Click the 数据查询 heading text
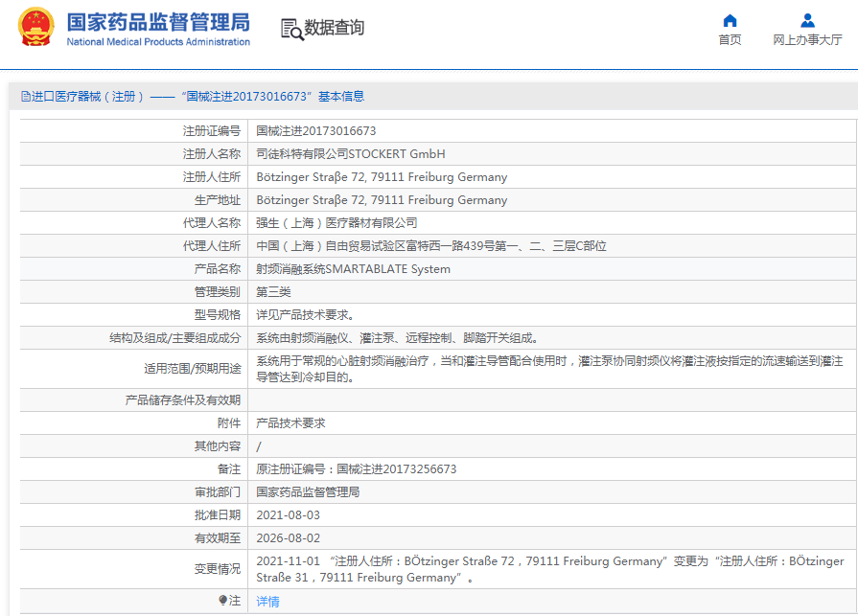 point(334,28)
